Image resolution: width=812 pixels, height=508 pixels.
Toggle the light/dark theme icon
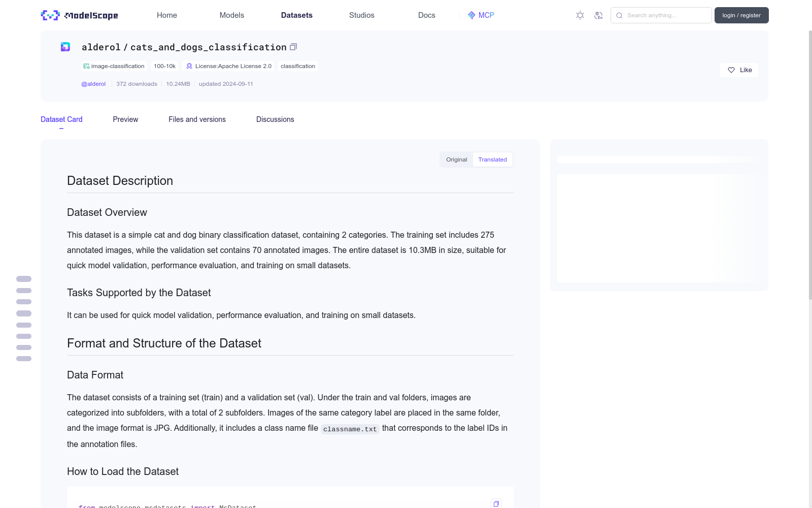[x=580, y=15]
